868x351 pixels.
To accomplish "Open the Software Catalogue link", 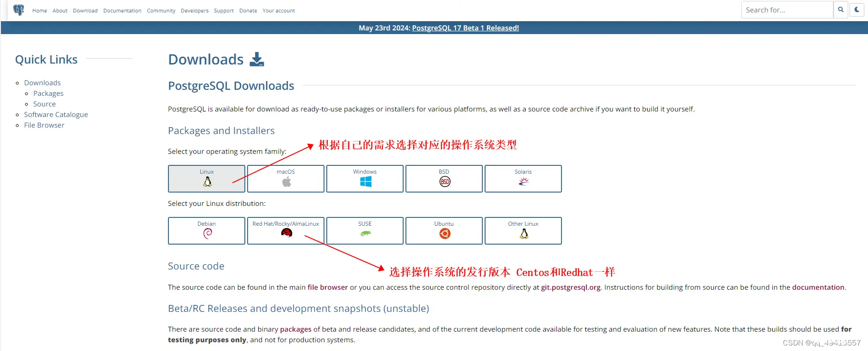I will pos(56,115).
